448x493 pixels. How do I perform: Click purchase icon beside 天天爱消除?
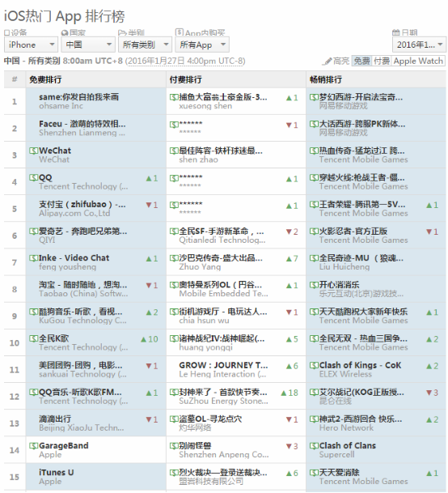tap(314, 473)
